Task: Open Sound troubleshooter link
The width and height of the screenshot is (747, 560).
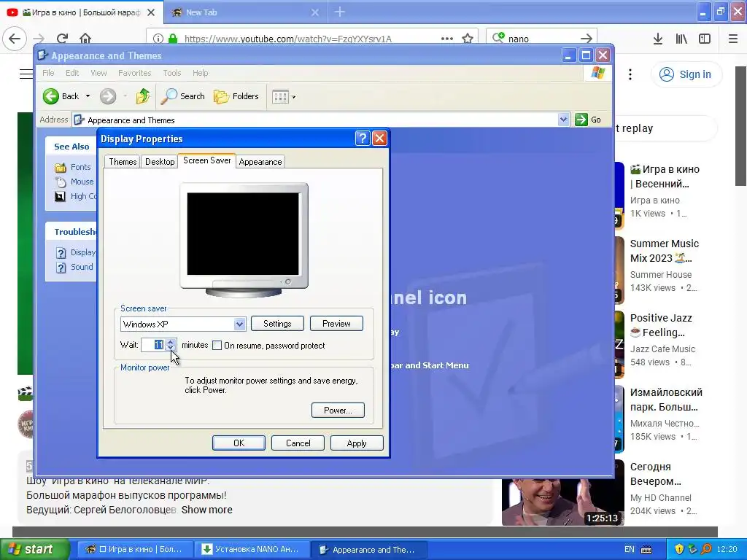Action: click(82, 267)
